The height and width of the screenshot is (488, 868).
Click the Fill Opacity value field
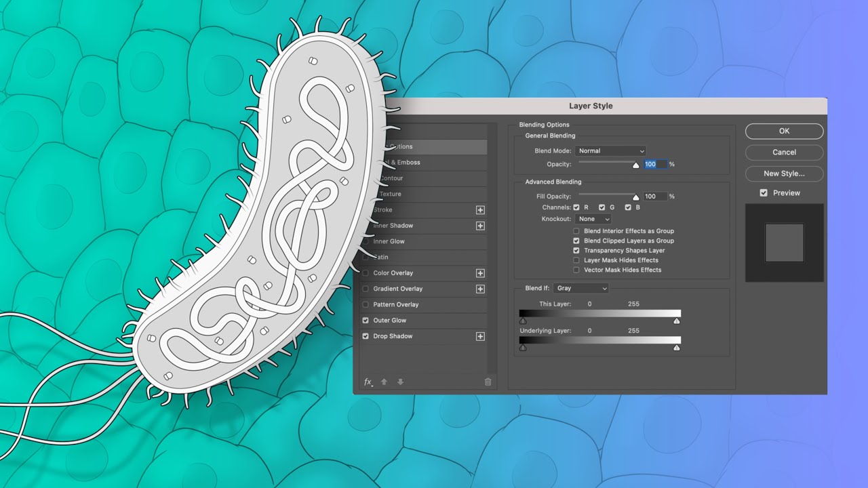click(x=655, y=197)
